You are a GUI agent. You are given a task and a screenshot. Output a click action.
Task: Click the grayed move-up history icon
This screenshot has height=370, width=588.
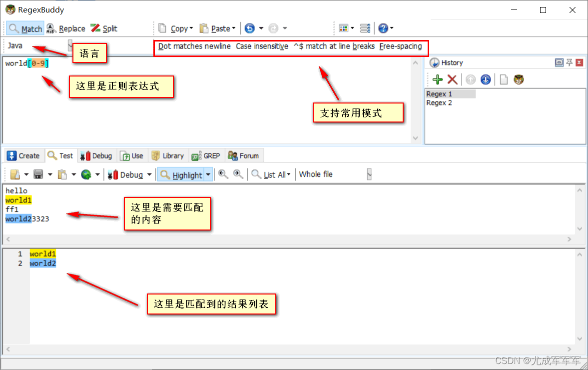[x=470, y=79]
